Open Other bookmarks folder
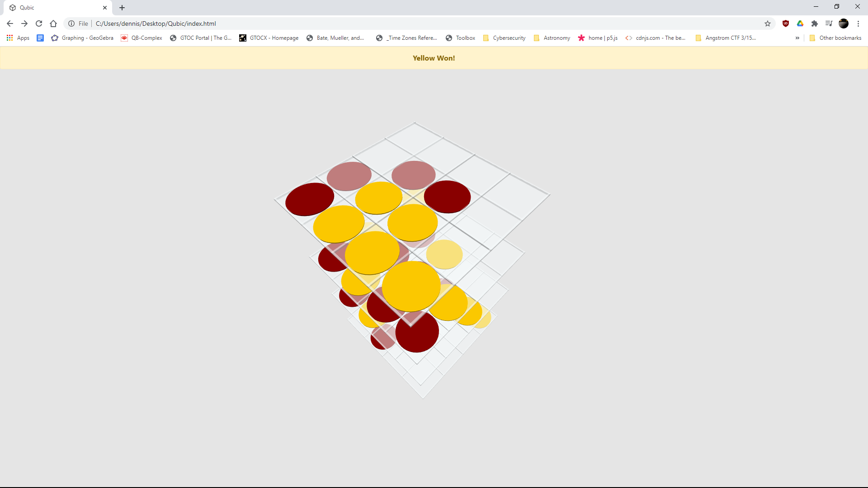The image size is (868, 488). coord(835,38)
